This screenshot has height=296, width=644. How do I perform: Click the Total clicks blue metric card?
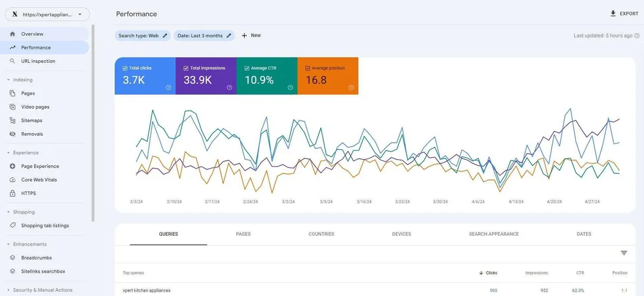click(x=145, y=76)
